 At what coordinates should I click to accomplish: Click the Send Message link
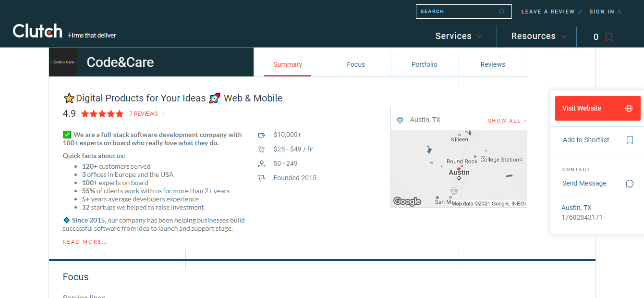click(584, 183)
